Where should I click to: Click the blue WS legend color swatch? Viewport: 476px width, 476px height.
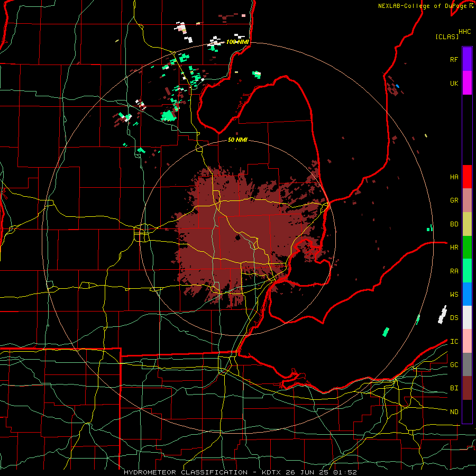[x=467, y=294]
